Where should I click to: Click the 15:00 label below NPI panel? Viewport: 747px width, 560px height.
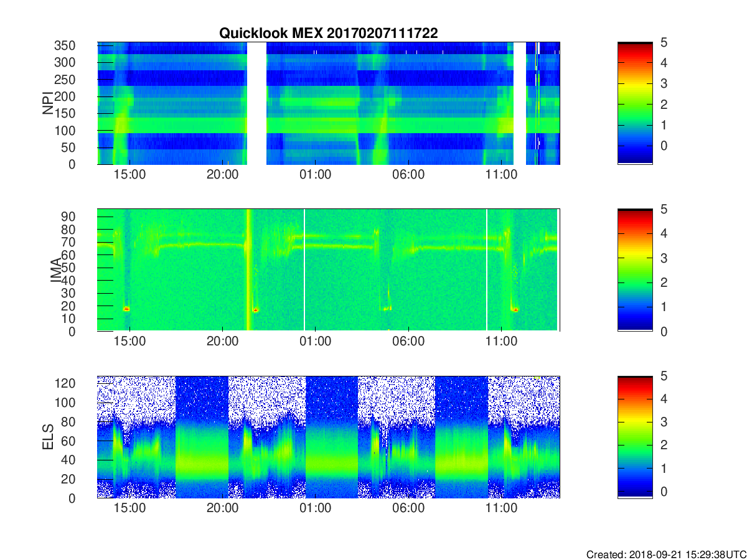[129, 175]
